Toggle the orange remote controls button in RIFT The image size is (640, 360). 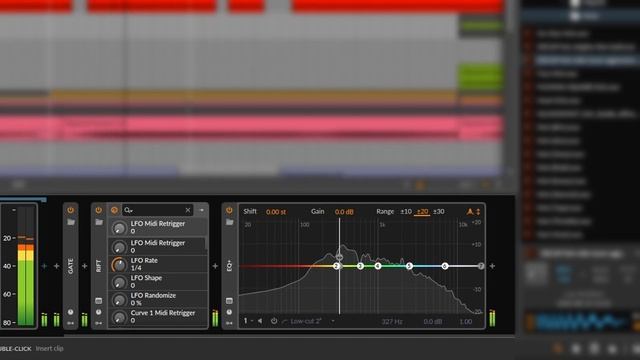click(114, 210)
